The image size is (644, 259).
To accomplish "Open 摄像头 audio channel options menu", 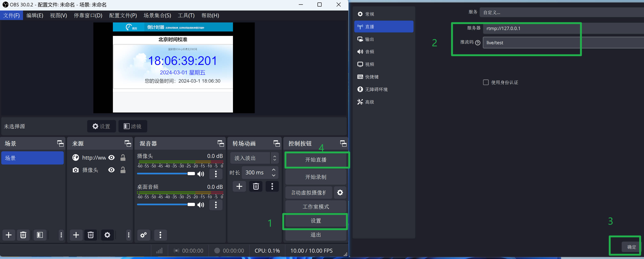I will tap(216, 174).
